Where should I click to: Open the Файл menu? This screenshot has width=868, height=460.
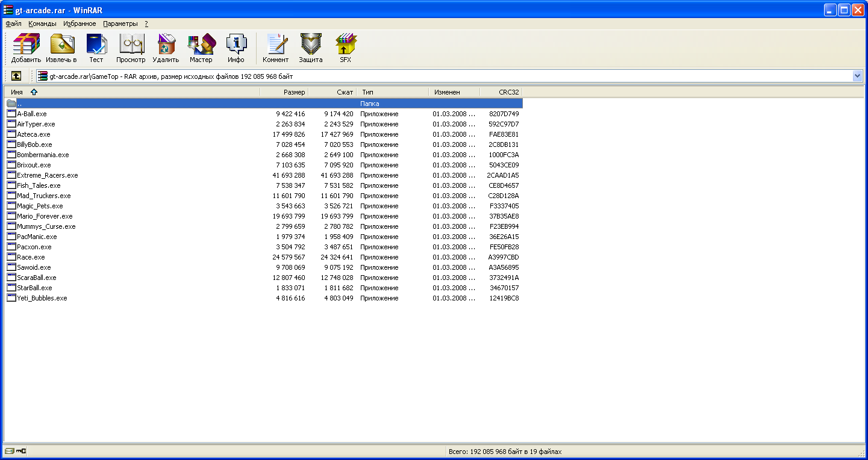click(x=13, y=23)
